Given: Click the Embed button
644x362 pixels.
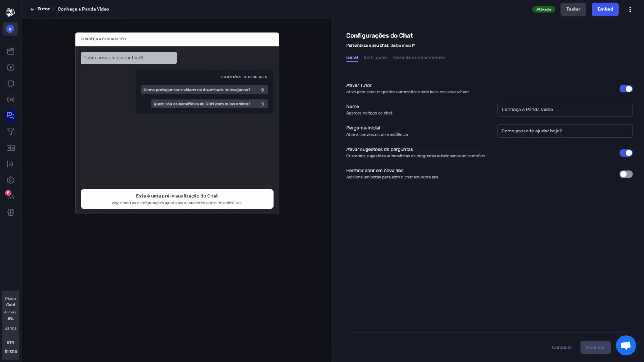Looking at the screenshot, I should tap(605, 9).
